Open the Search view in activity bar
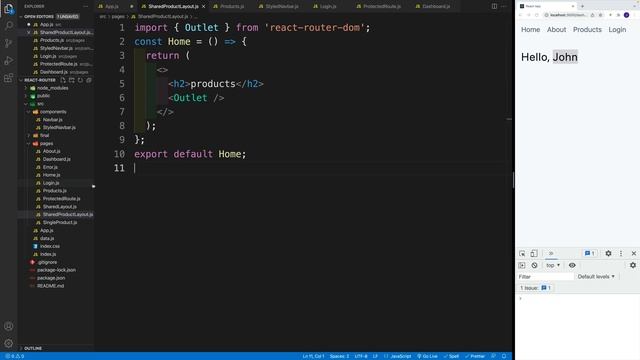The height and width of the screenshot is (360, 640). [x=8, y=26]
